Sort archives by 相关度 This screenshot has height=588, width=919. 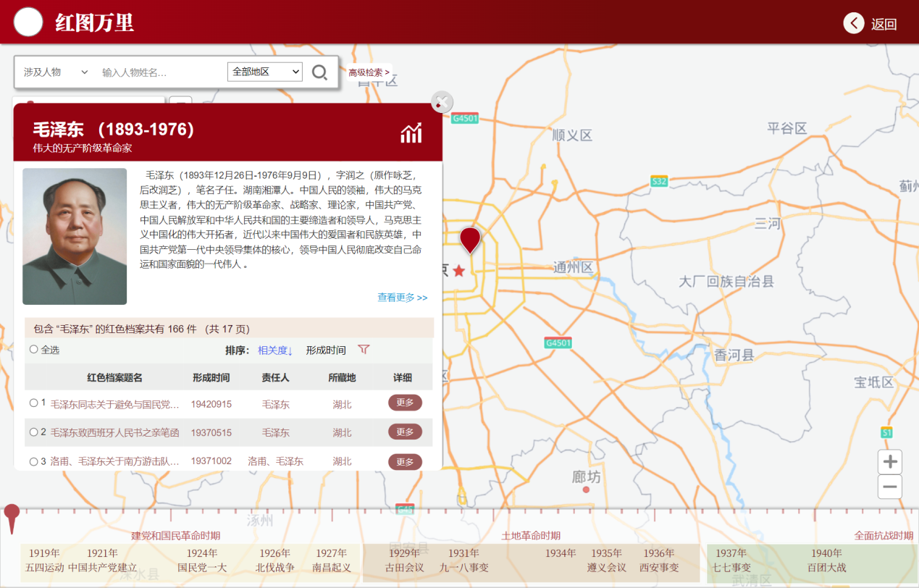pos(274,350)
